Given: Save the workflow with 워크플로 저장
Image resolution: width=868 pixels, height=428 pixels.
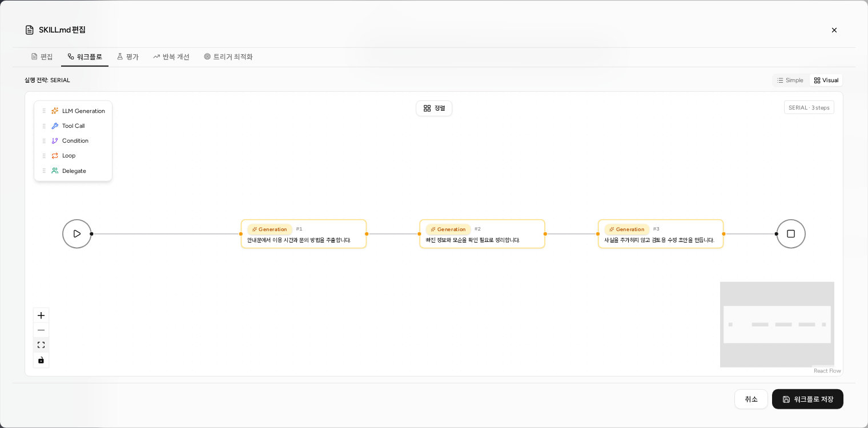Looking at the screenshot, I should 807,399.
